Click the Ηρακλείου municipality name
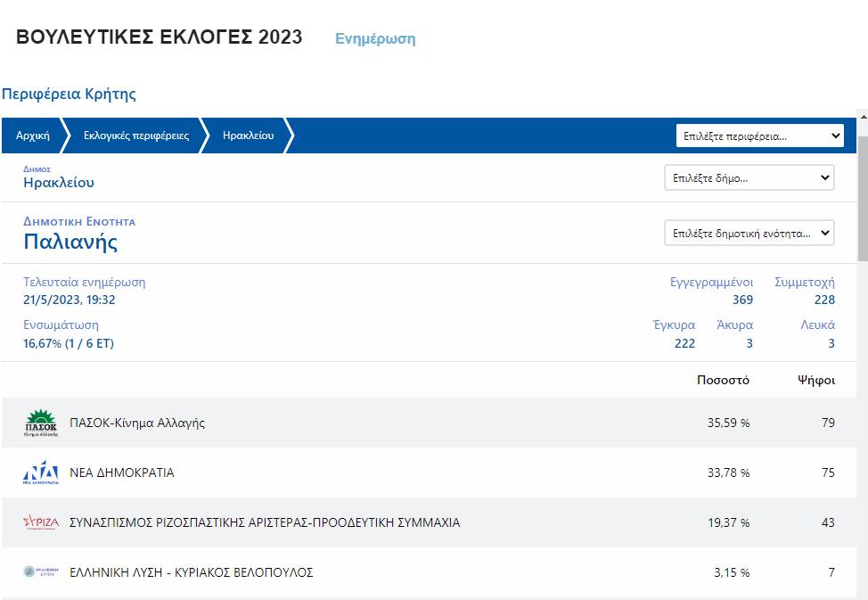 [59, 182]
